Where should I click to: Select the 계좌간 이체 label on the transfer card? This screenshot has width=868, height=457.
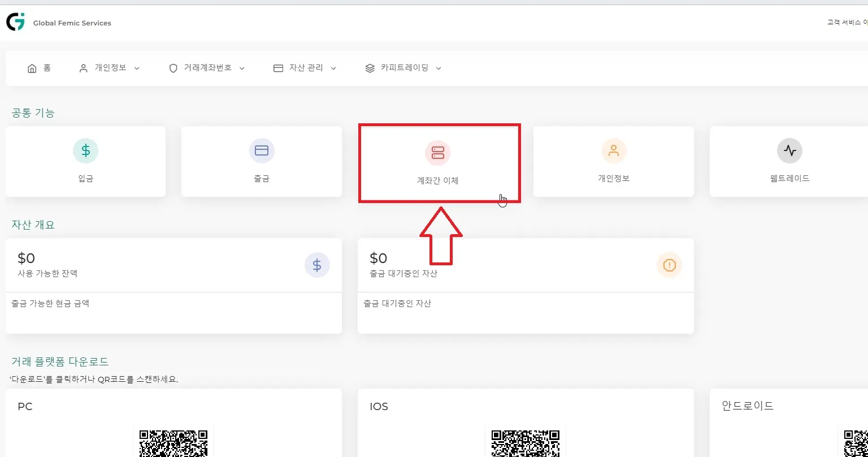click(x=438, y=181)
